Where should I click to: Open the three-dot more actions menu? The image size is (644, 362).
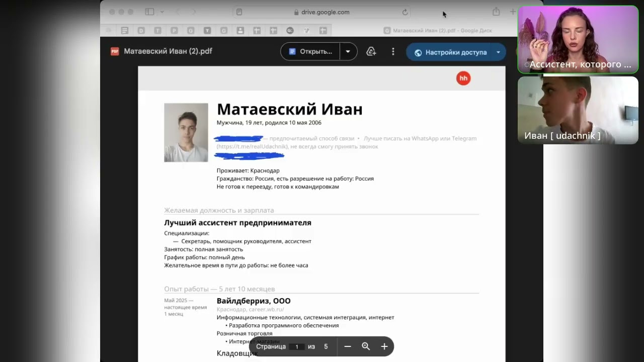pyautogui.click(x=393, y=51)
